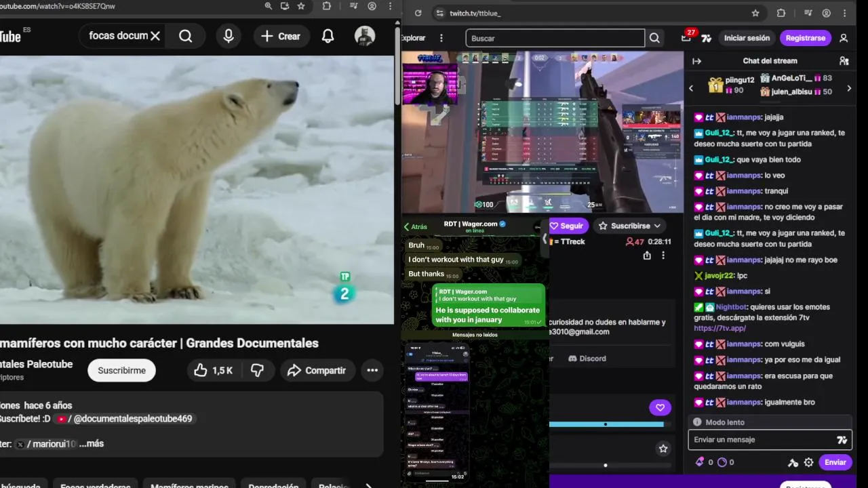Show next gift leaderboard entries
The width and height of the screenshot is (868, 488).
(x=848, y=88)
